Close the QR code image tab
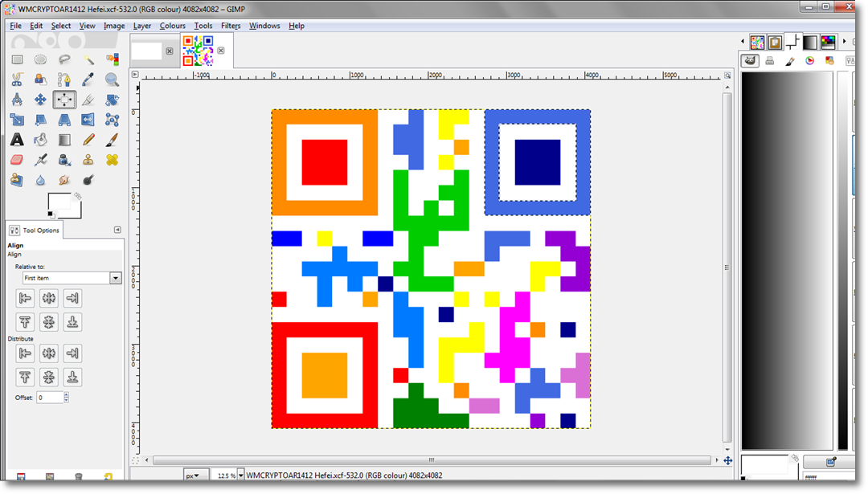Screen dimensions: 868x494 point(221,51)
